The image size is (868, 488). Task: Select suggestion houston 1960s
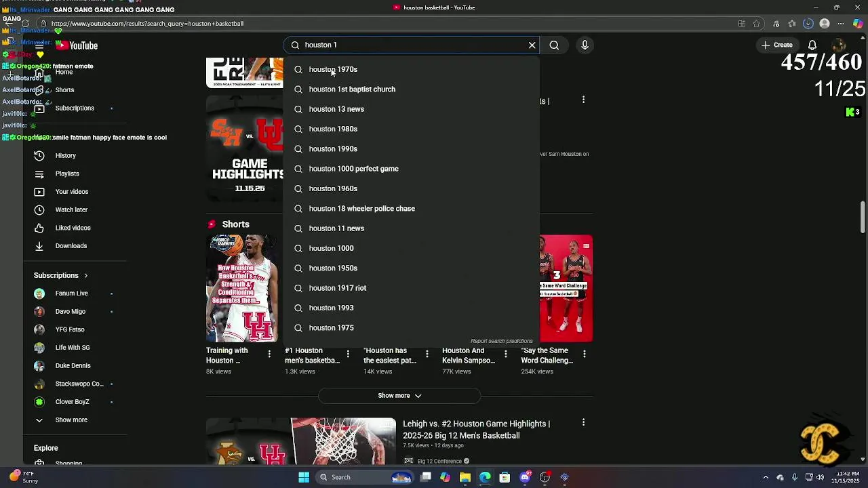pyautogui.click(x=411, y=188)
